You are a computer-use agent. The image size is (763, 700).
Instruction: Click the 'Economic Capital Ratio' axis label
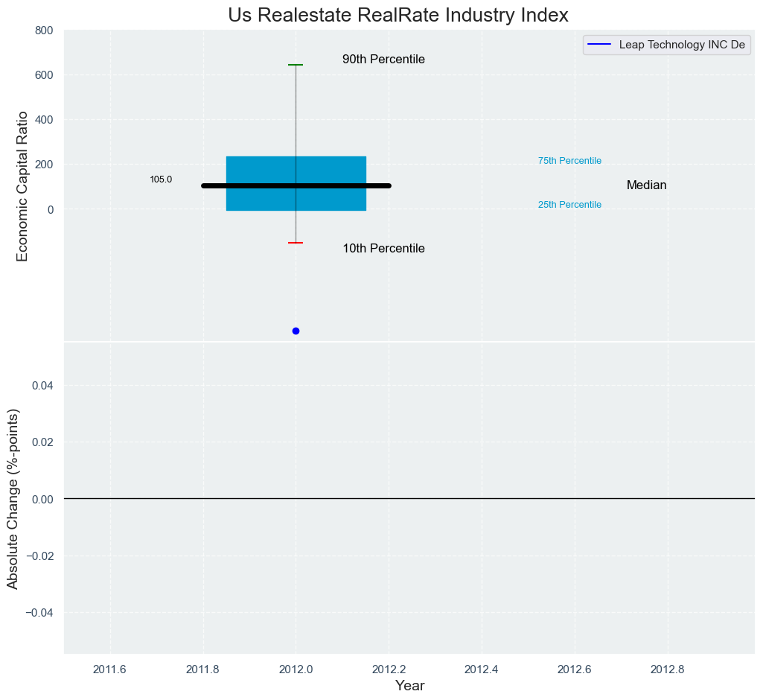click(x=22, y=186)
